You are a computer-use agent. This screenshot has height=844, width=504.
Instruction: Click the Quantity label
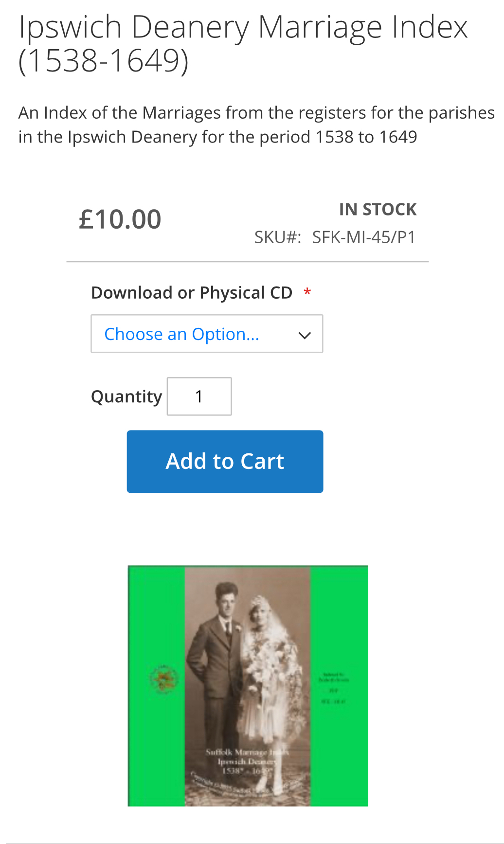pos(126,397)
